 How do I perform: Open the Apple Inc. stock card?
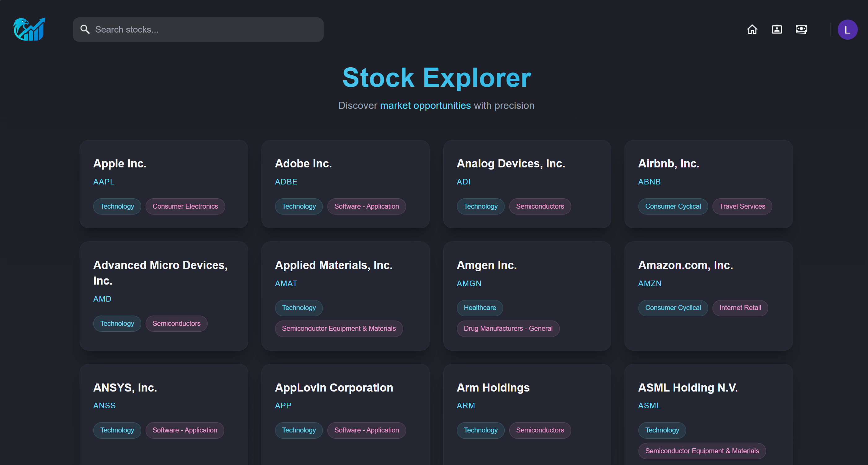click(x=164, y=184)
